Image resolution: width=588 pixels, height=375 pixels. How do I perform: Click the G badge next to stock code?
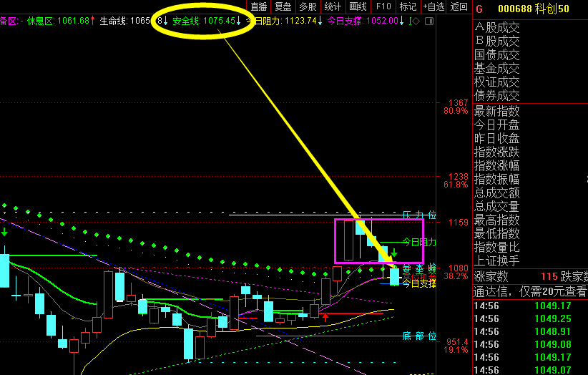click(x=479, y=8)
